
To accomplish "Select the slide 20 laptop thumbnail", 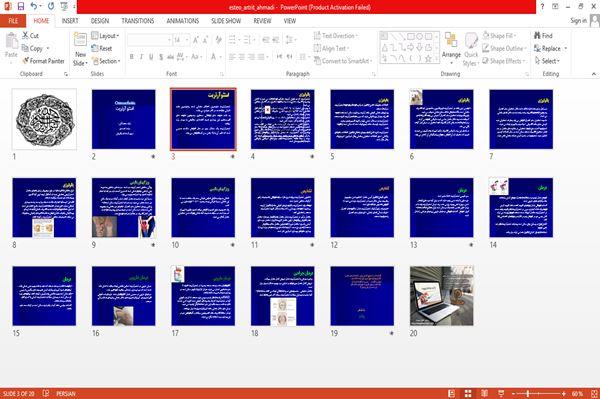I will pos(442,296).
